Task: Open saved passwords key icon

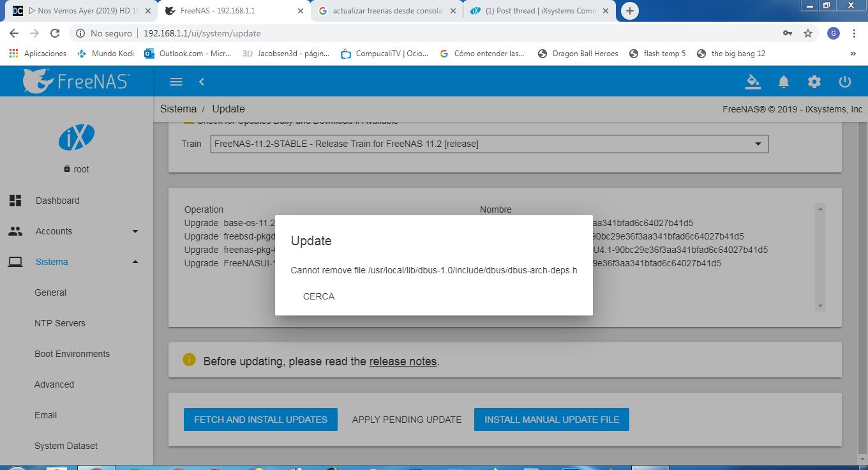Action: click(x=788, y=33)
